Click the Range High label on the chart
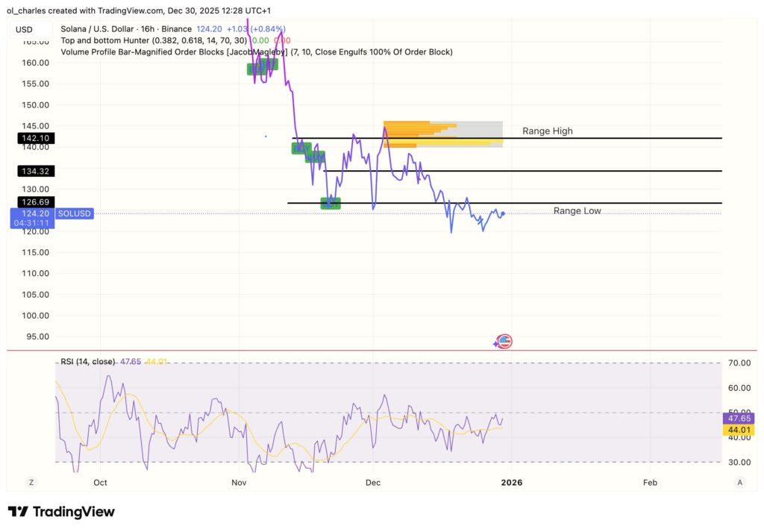 (547, 131)
